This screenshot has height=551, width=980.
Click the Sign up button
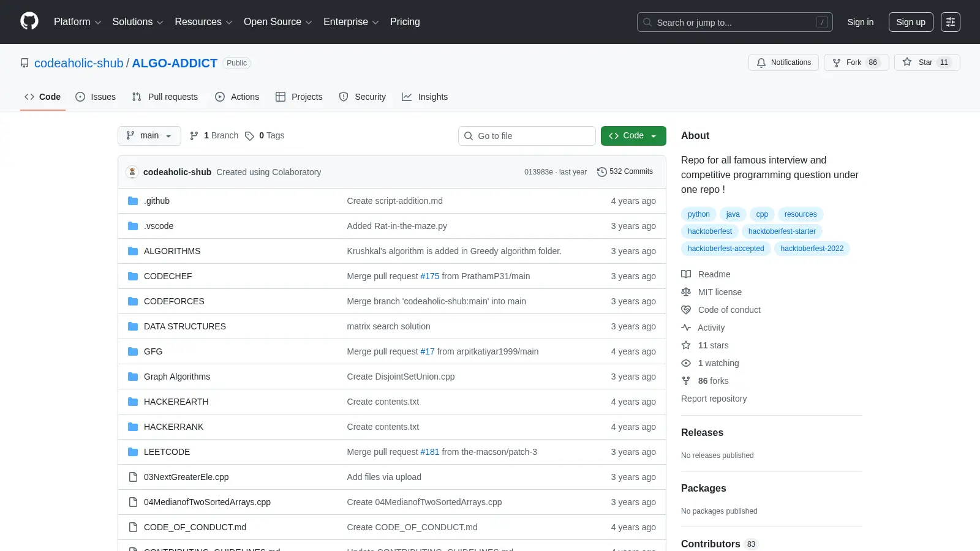(911, 22)
